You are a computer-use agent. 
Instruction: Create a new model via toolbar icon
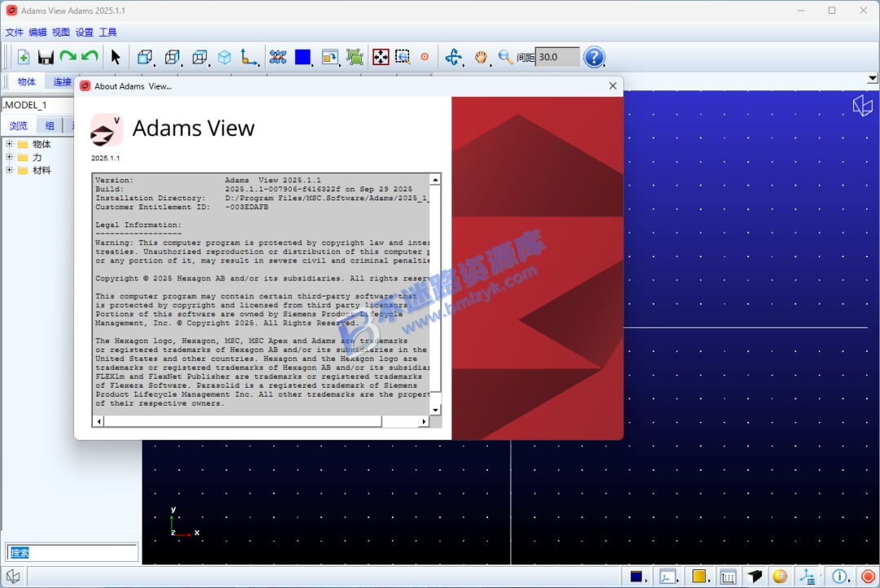(x=24, y=57)
